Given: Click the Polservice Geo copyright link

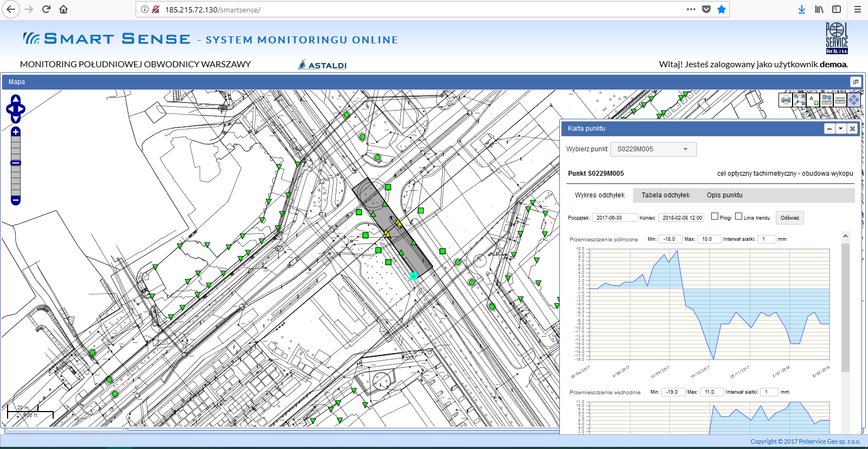Looking at the screenshot, I should pyautogui.click(x=805, y=441).
